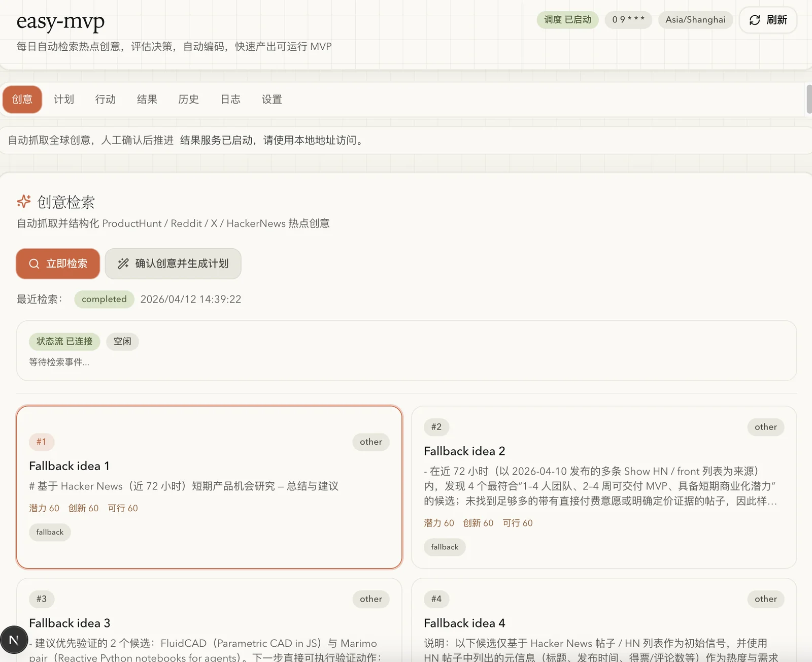This screenshot has height=662, width=812.
Task: Click the 最近检索 label
Action: [40, 299]
